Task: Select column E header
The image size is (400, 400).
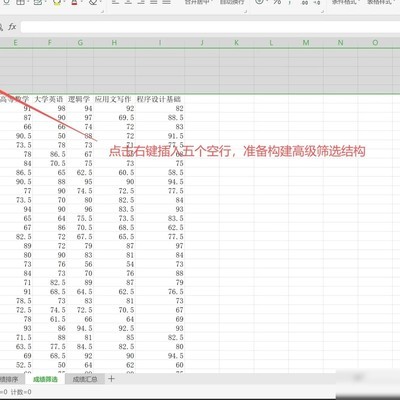Action: pyautogui.click(x=16, y=43)
